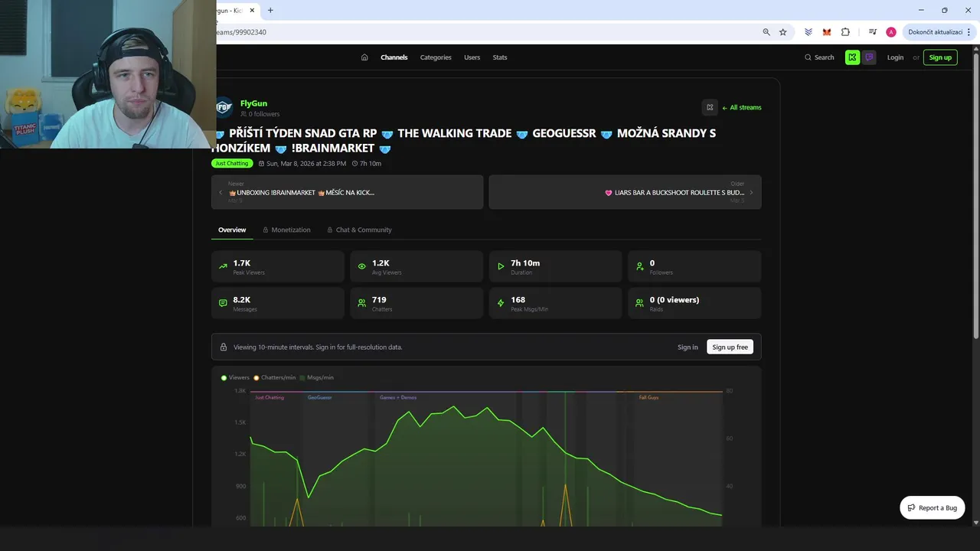
Task: Open the newer stream UNBOXING !BRAINMARKET
Action: tap(348, 192)
